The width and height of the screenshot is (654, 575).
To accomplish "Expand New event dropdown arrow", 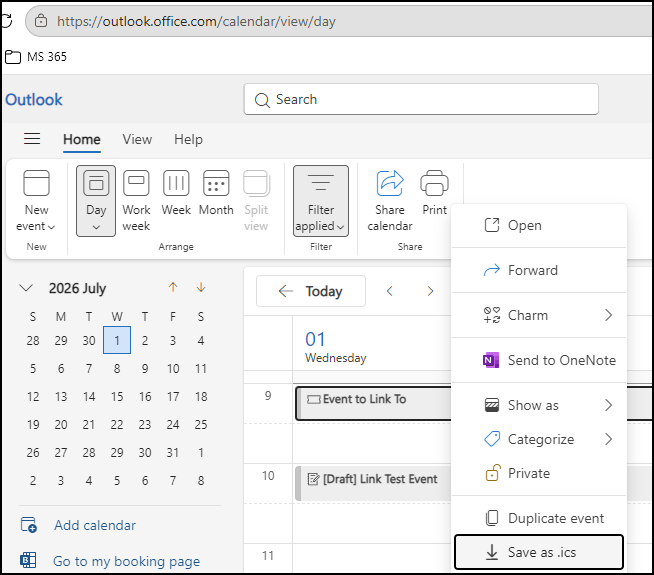I will (52, 227).
